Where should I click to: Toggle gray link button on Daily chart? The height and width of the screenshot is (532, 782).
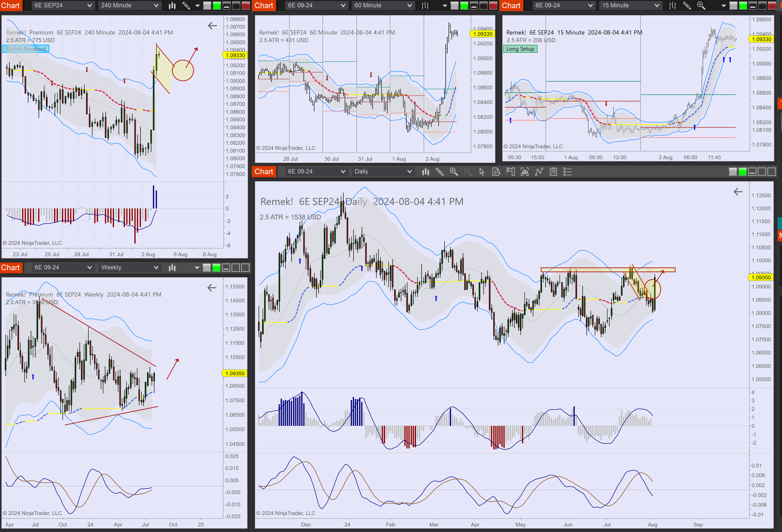click(x=733, y=172)
